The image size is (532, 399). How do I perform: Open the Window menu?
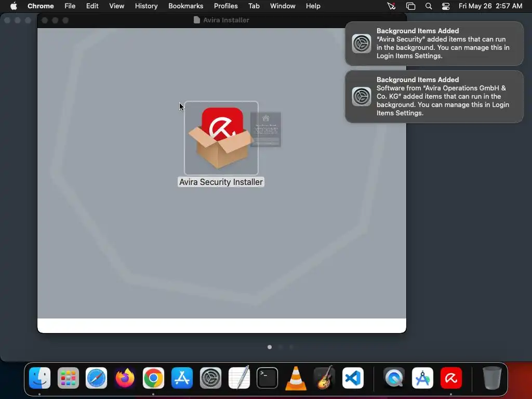click(283, 6)
